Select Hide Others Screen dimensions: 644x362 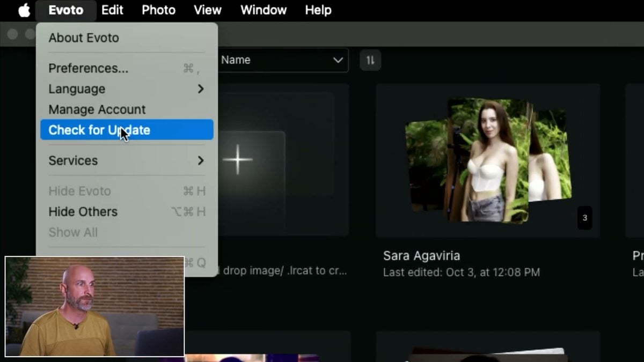click(127, 212)
